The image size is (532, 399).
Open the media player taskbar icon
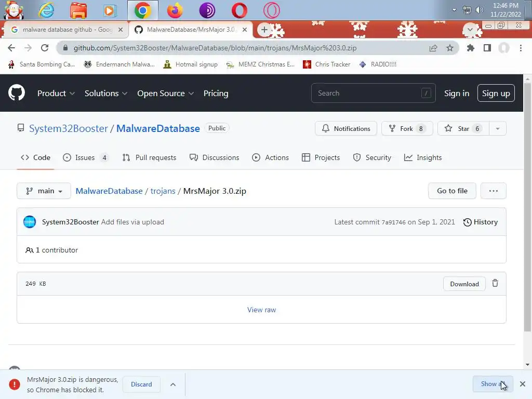pos(110,10)
